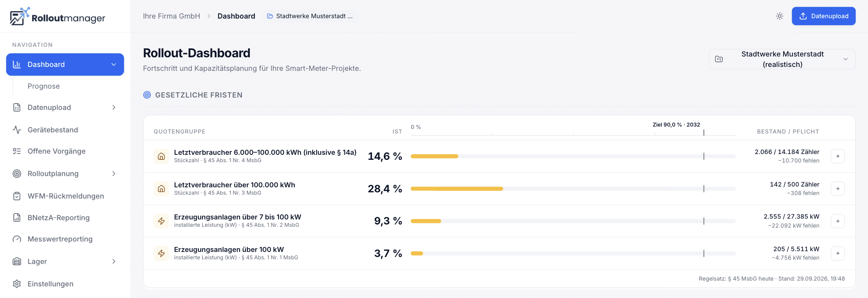Click the '2.066 / 14.184 Zähler' value

[x=787, y=152]
